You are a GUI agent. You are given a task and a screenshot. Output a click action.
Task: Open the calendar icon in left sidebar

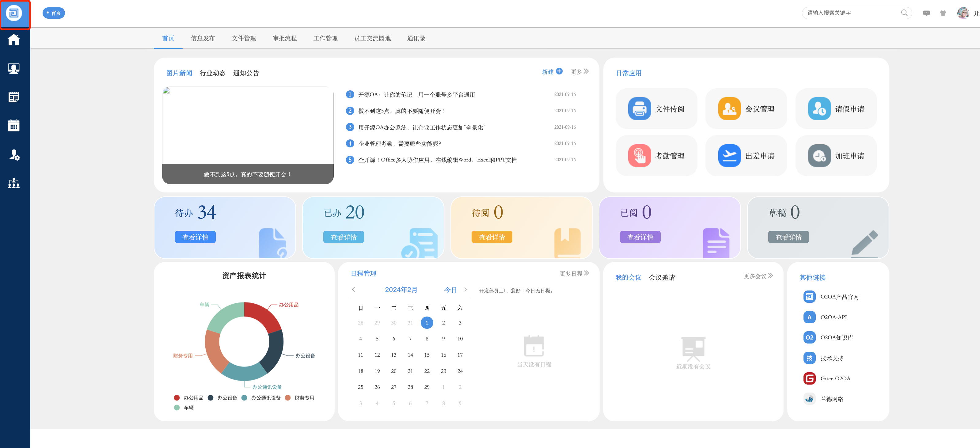[14, 126]
